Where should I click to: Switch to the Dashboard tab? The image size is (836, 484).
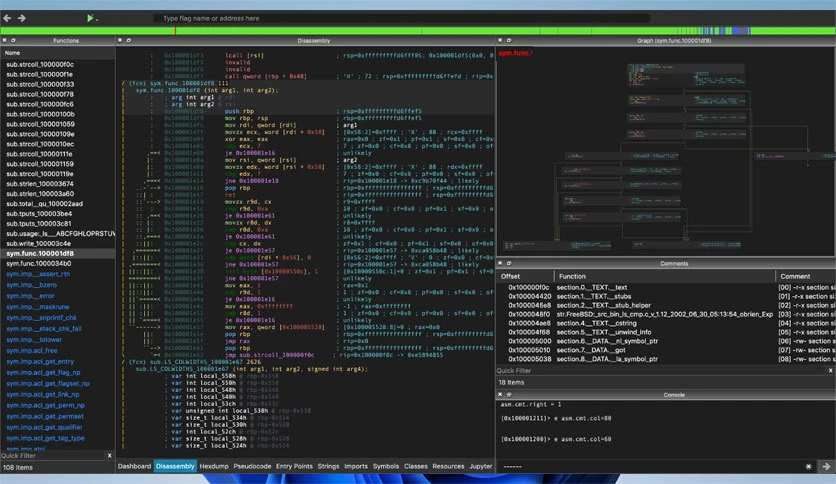(134, 466)
